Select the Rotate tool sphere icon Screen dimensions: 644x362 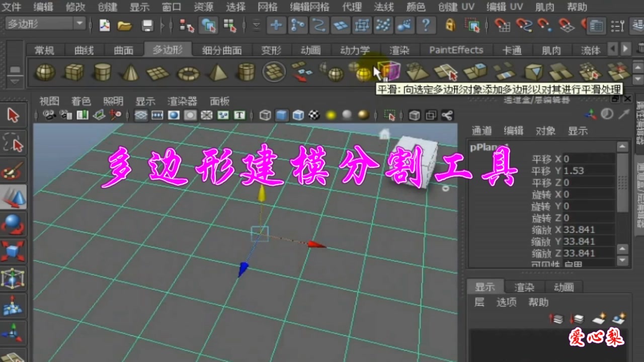point(14,224)
